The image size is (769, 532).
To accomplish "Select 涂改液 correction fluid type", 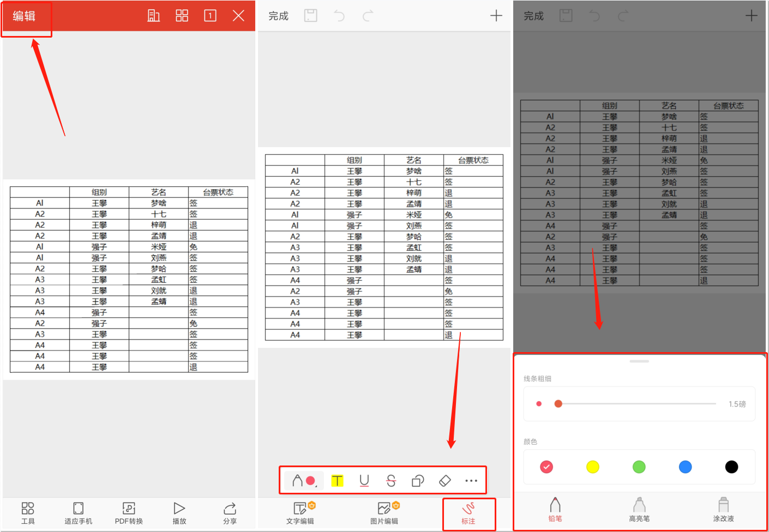I will tap(723, 510).
